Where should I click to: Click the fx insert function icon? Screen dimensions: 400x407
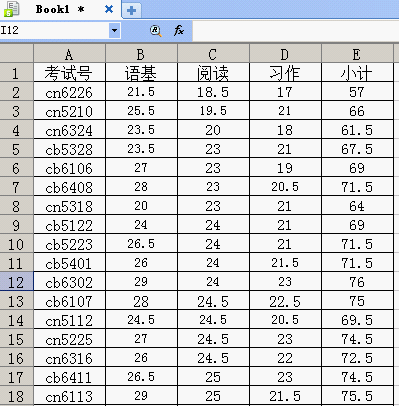179,31
